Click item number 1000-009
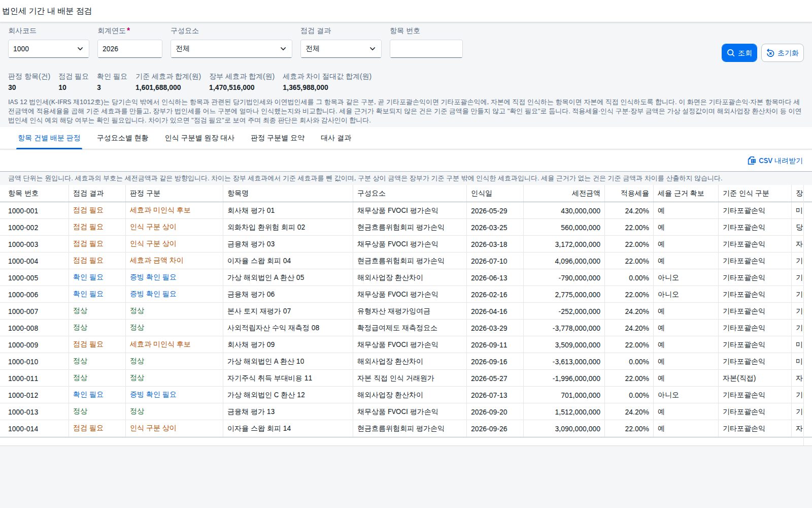The width and height of the screenshot is (812, 508). [x=23, y=345]
